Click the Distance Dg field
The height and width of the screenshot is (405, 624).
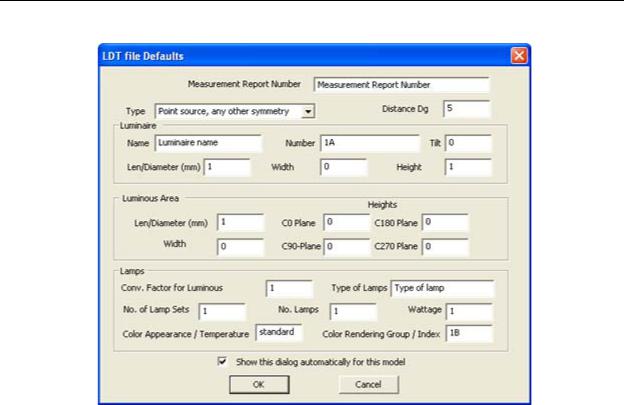click(466, 109)
